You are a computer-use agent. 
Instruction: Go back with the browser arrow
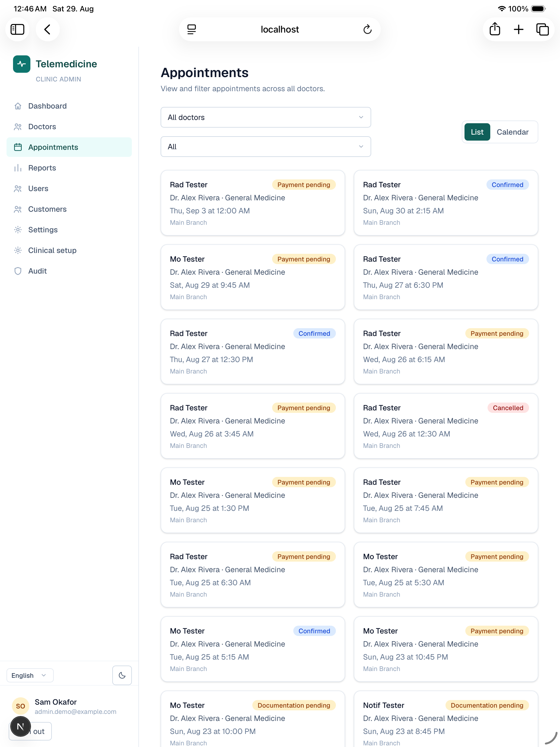click(x=47, y=29)
